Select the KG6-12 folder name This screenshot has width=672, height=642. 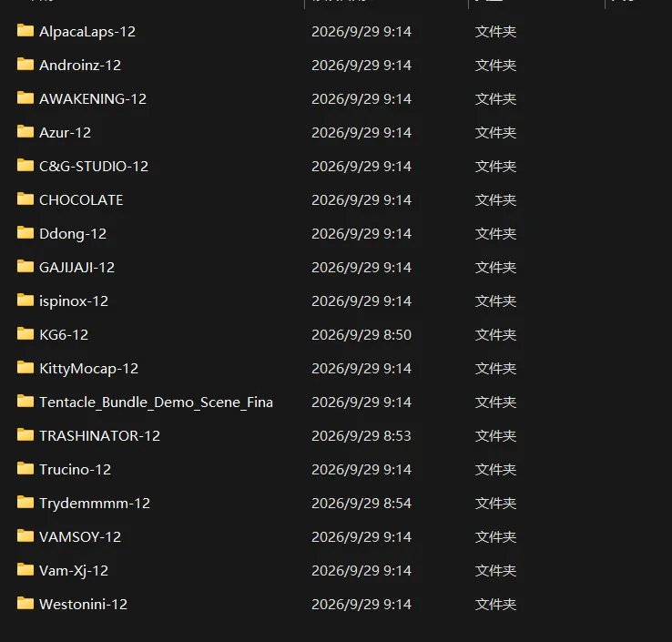[x=64, y=335]
